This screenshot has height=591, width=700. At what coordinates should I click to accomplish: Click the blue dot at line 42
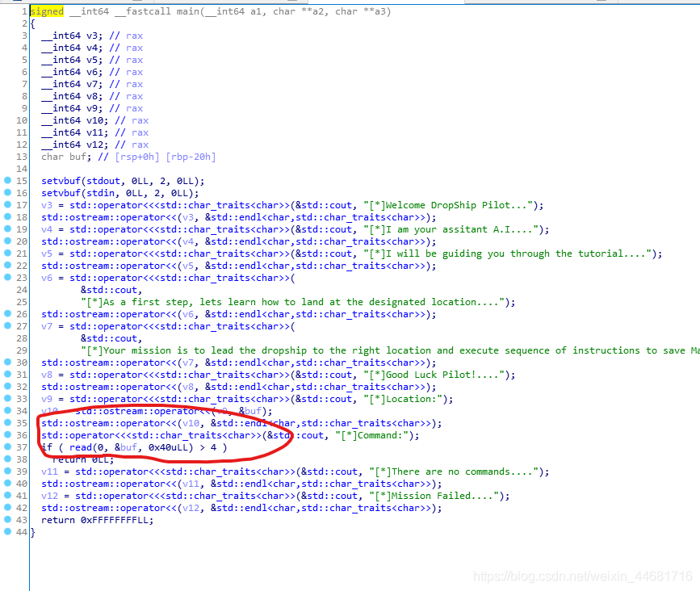coord(7,507)
